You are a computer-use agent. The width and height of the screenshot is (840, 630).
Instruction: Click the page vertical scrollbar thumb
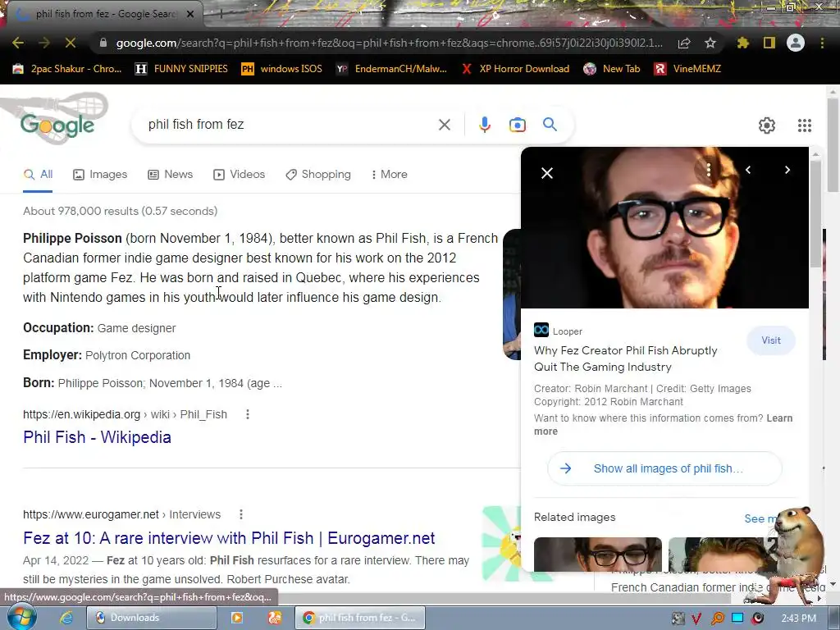(833, 144)
